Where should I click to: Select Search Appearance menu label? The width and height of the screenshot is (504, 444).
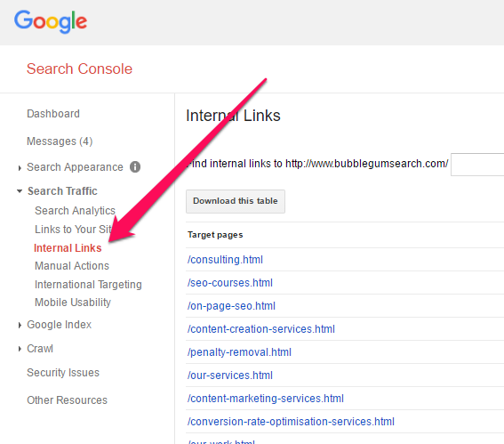(x=75, y=167)
